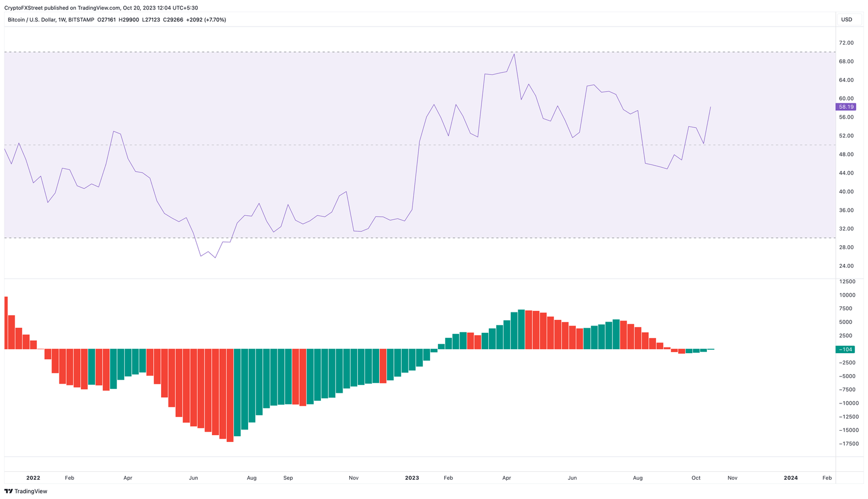Toggle the lower dashed band line
This screenshot has height=499, width=868.
396,238
